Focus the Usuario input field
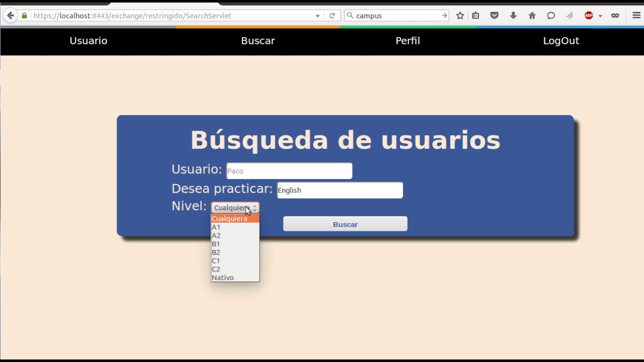 pyautogui.click(x=289, y=171)
